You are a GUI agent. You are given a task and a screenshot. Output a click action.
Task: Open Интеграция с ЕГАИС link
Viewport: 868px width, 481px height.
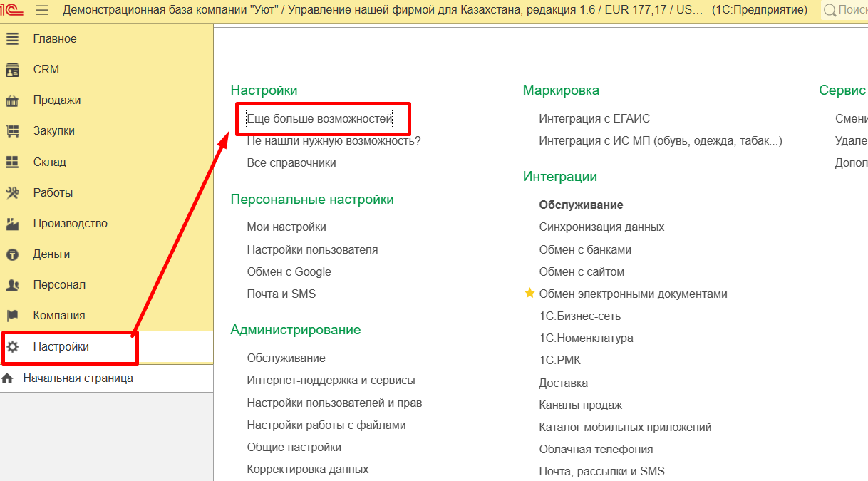[x=594, y=119]
